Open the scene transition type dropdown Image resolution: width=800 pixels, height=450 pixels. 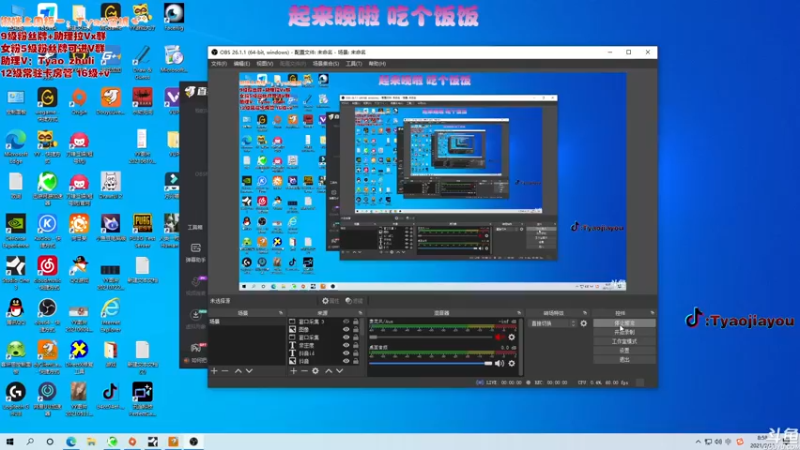(553, 323)
